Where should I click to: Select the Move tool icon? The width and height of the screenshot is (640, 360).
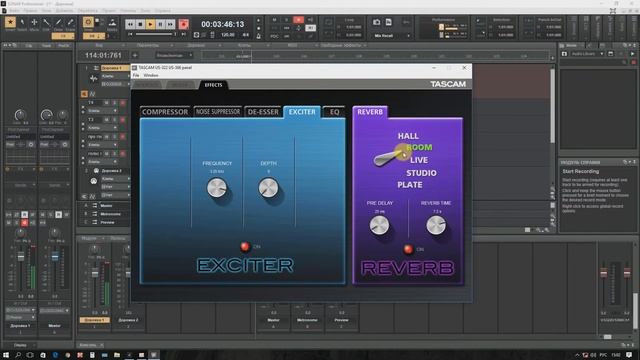coord(34,22)
